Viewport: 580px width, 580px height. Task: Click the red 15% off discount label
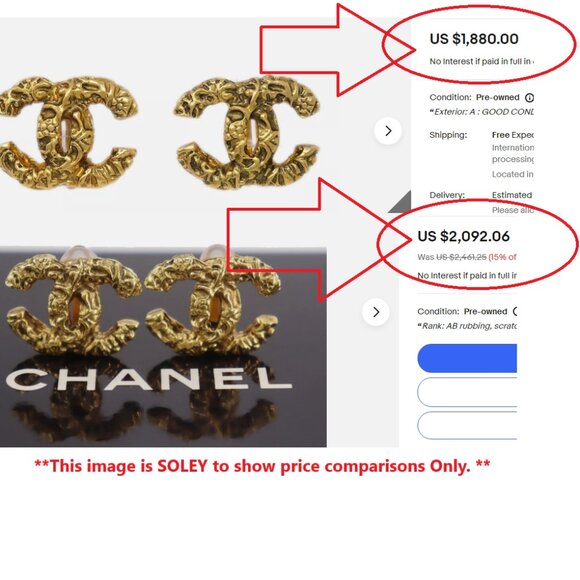tap(502, 257)
